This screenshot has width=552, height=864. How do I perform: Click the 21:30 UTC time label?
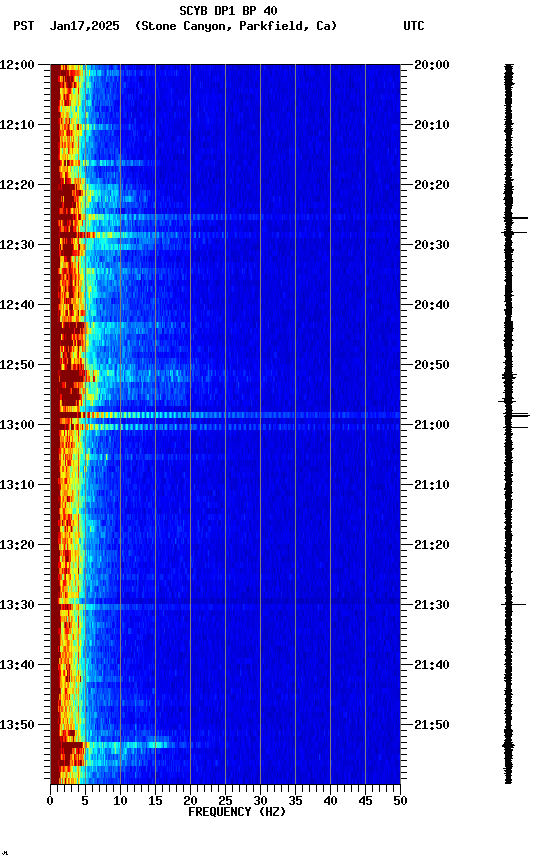432,605
